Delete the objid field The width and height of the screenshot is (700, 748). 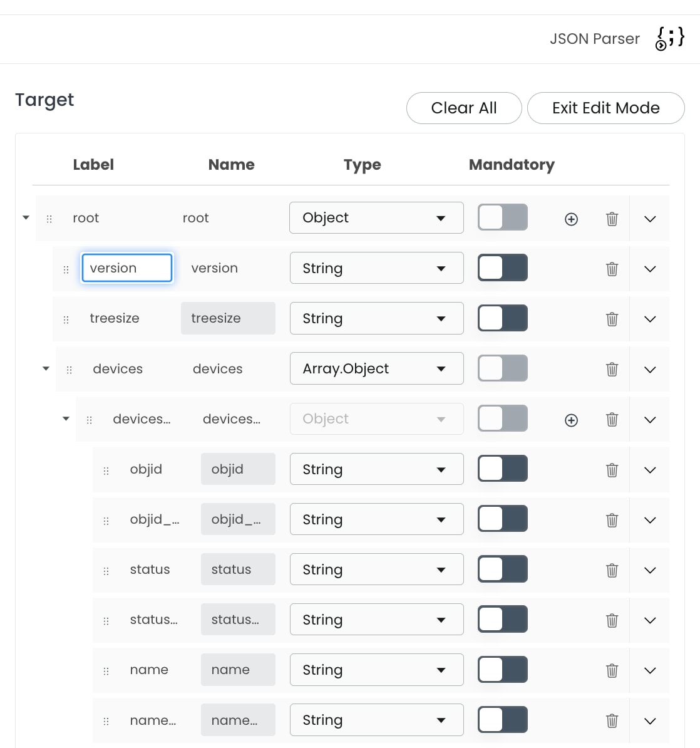(612, 469)
